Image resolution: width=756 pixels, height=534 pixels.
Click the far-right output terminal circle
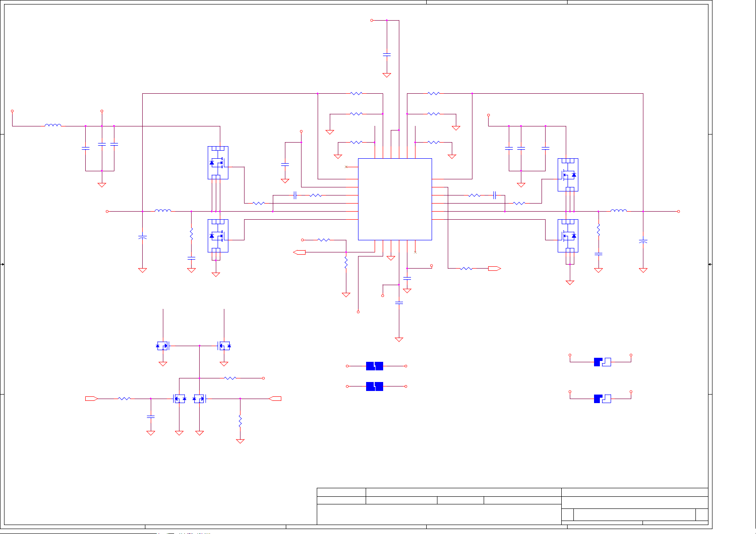pyautogui.click(x=678, y=211)
